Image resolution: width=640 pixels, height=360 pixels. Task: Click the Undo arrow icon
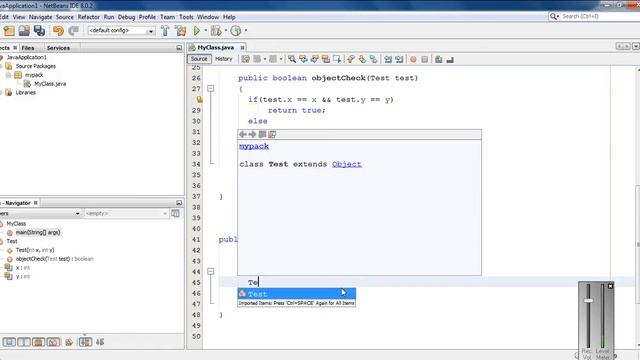(x=58, y=31)
